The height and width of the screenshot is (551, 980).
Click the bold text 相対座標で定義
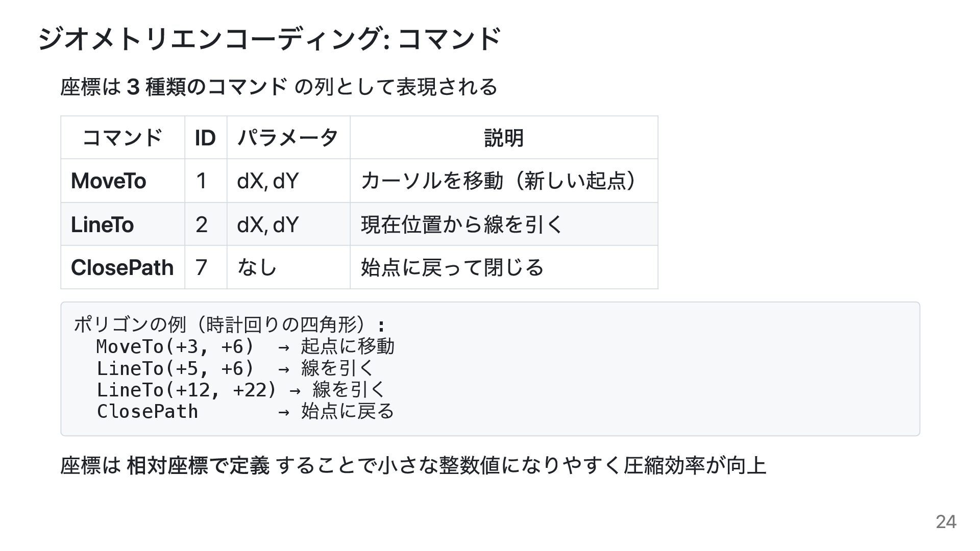click(198, 465)
